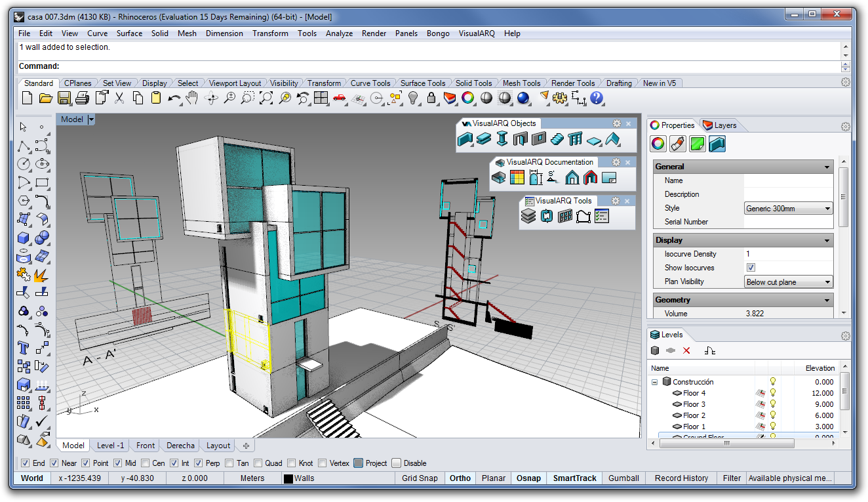Click the red car Set View icon
Viewport: 868px width, 502px height.
click(x=339, y=98)
